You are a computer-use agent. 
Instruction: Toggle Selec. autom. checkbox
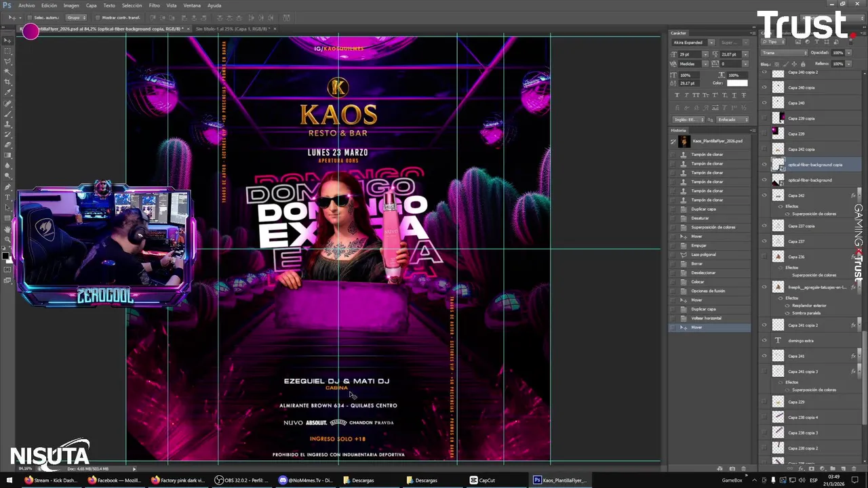[31, 18]
